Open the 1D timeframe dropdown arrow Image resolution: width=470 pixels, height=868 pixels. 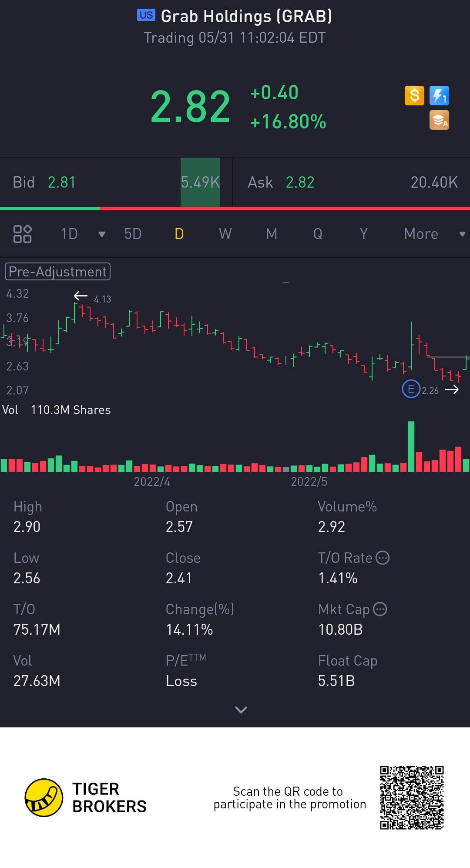[x=102, y=234]
